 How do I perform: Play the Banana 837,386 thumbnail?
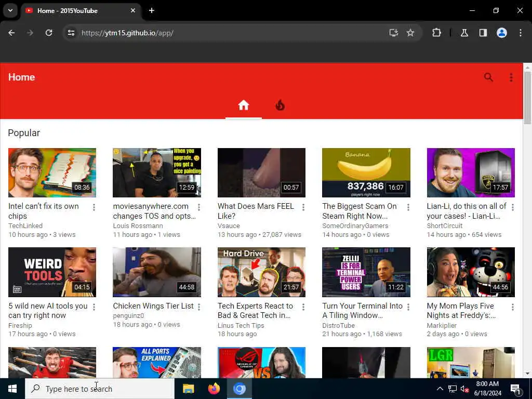click(x=366, y=172)
